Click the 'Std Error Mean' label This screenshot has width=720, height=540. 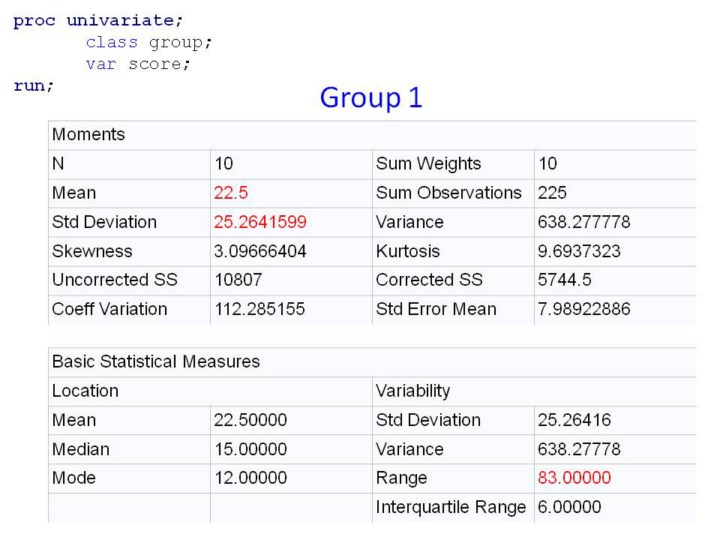436,309
